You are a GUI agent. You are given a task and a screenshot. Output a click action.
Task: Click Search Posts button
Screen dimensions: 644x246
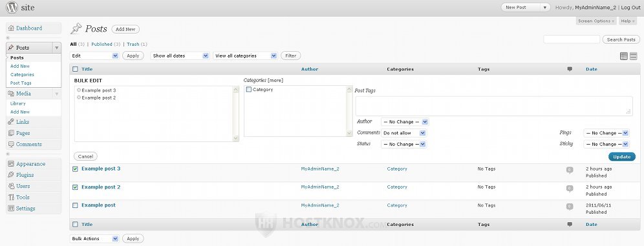pos(621,39)
